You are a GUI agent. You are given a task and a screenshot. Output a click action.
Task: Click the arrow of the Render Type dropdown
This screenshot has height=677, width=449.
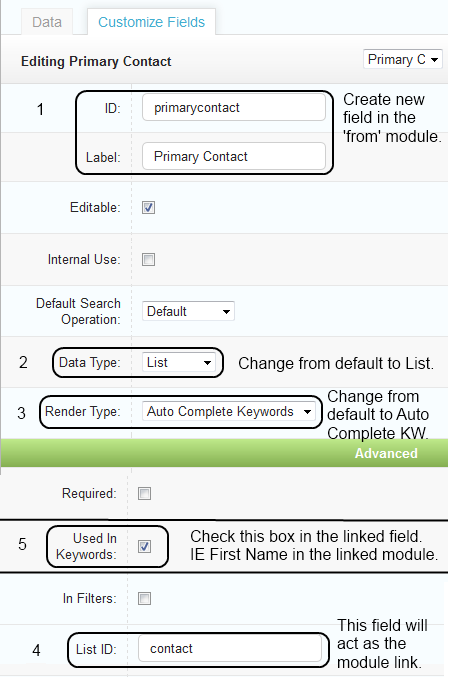point(307,412)
